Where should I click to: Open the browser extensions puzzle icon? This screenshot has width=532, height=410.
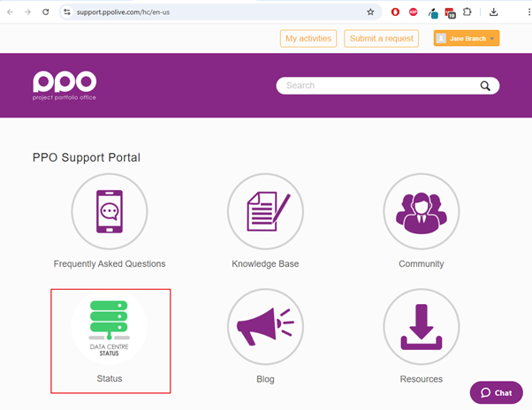tap(467, 12)
